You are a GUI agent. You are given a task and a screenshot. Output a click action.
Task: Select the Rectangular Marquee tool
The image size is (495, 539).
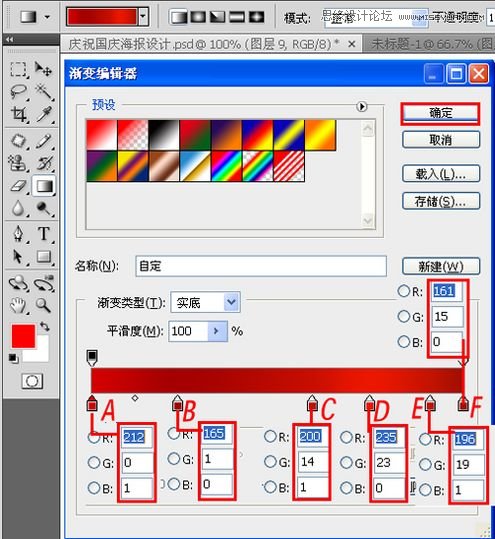pyautogui.click(x=18, y=69)
